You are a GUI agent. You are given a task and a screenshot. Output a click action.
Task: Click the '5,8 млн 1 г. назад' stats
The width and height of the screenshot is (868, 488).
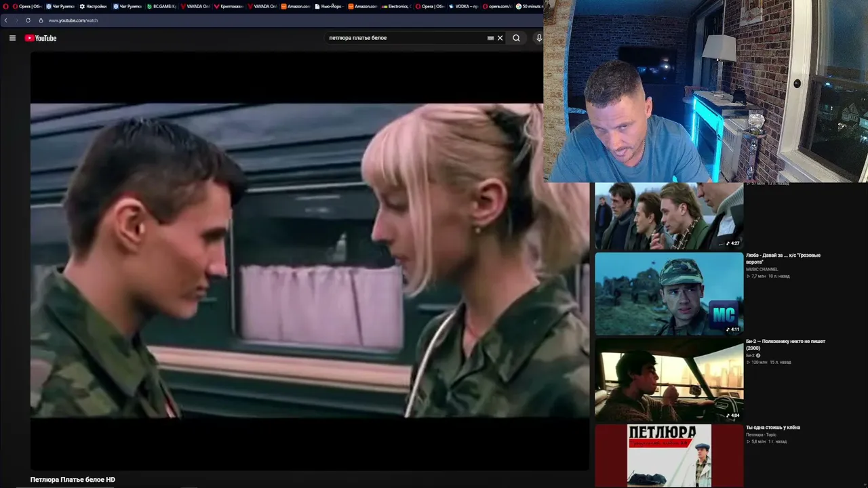tap(767, 441)
